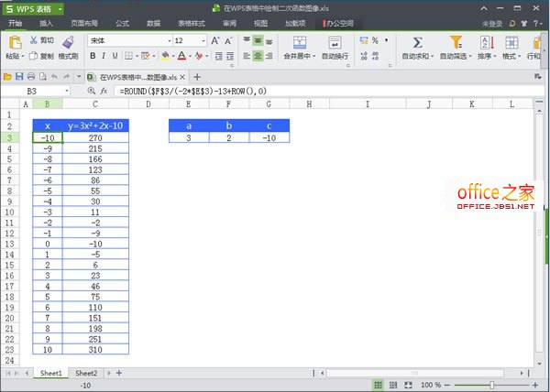
Task: Add a new sheet with plus icon
Action: pos(117,374)
